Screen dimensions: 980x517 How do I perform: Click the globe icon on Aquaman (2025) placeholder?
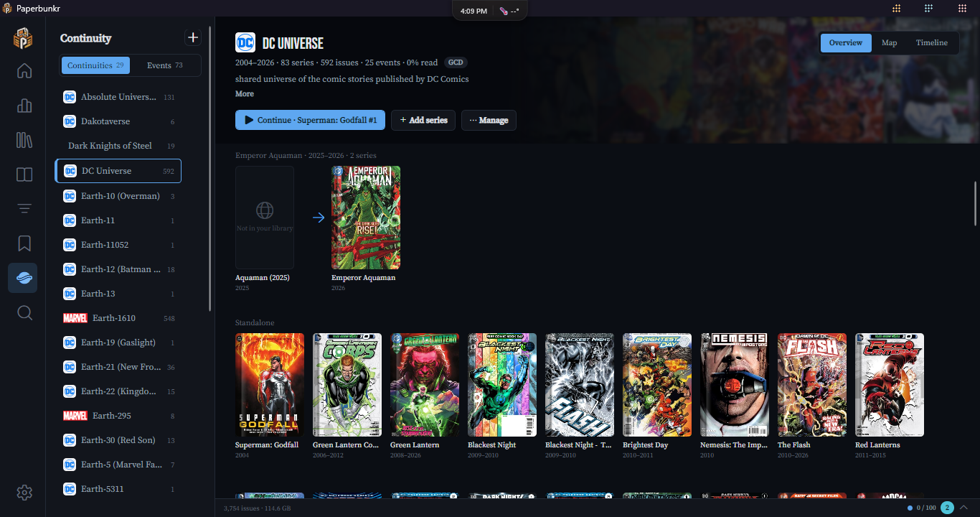(265, 210)
